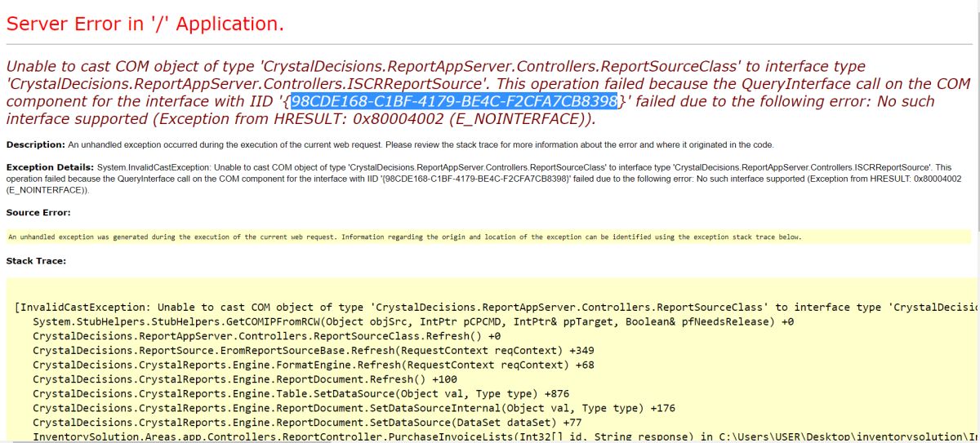Click the System.StubHelpers GetCOMIPFromRCW stack line

pyautogui.click(x=412, y=321)
